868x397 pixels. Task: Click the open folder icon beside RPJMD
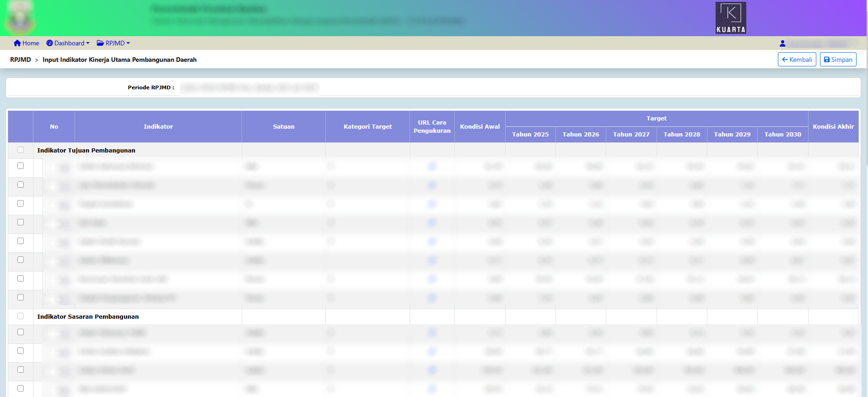point(100,43)
